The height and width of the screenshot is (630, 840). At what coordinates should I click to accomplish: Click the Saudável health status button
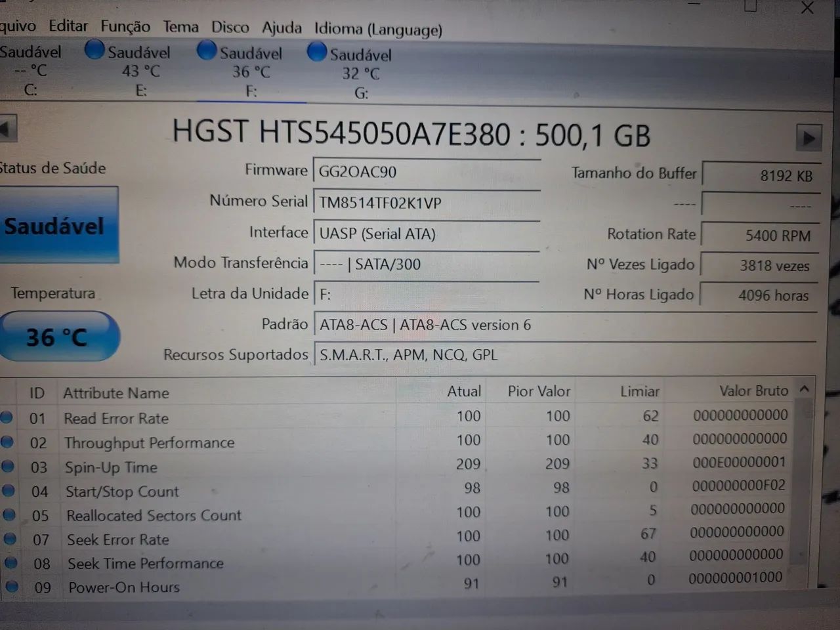pos(58,226)
